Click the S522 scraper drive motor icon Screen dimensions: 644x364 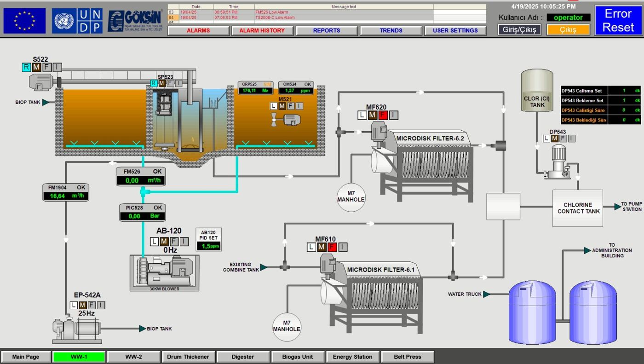[x=42, y=81]
